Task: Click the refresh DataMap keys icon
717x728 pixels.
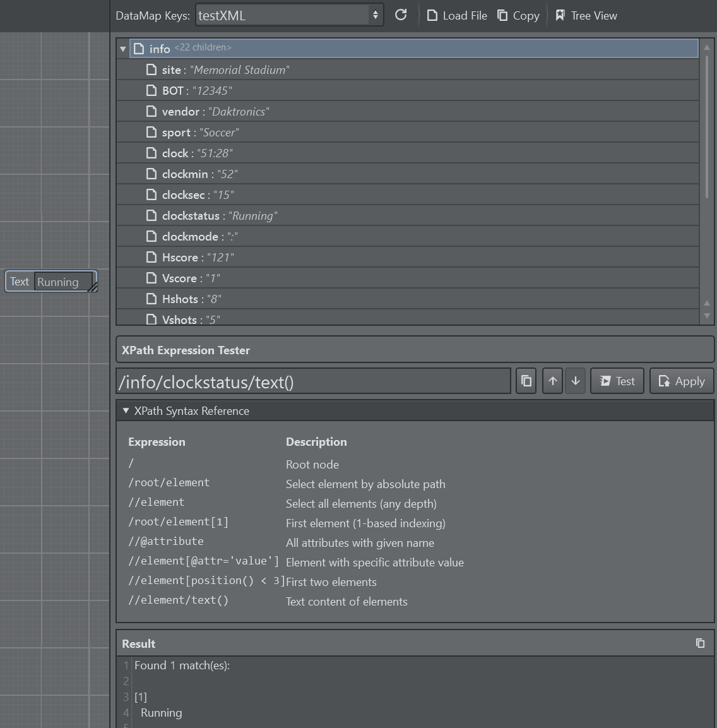Action: tap(401, 15)
